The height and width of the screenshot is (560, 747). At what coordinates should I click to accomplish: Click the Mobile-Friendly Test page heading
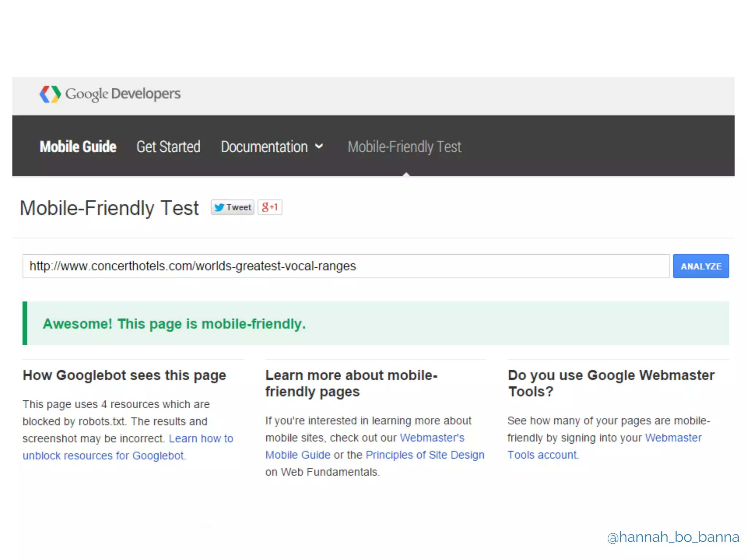click(x=109, y=208)
